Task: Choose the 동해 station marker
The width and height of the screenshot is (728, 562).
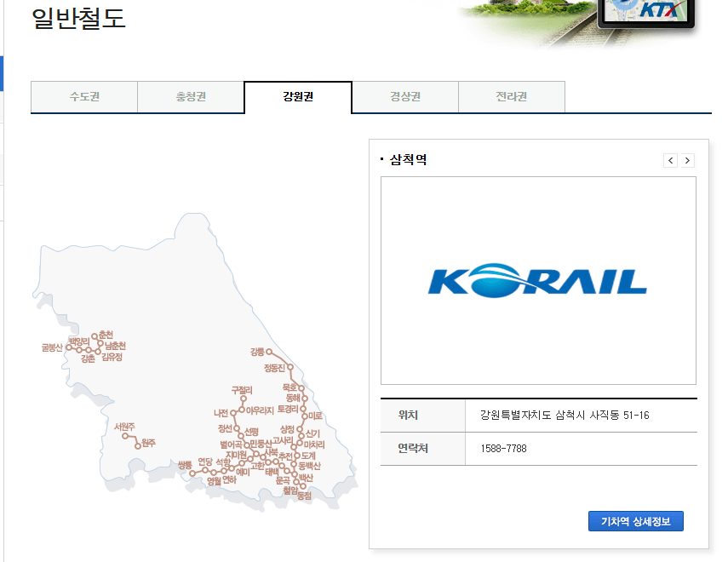Action: click(305, 399)
